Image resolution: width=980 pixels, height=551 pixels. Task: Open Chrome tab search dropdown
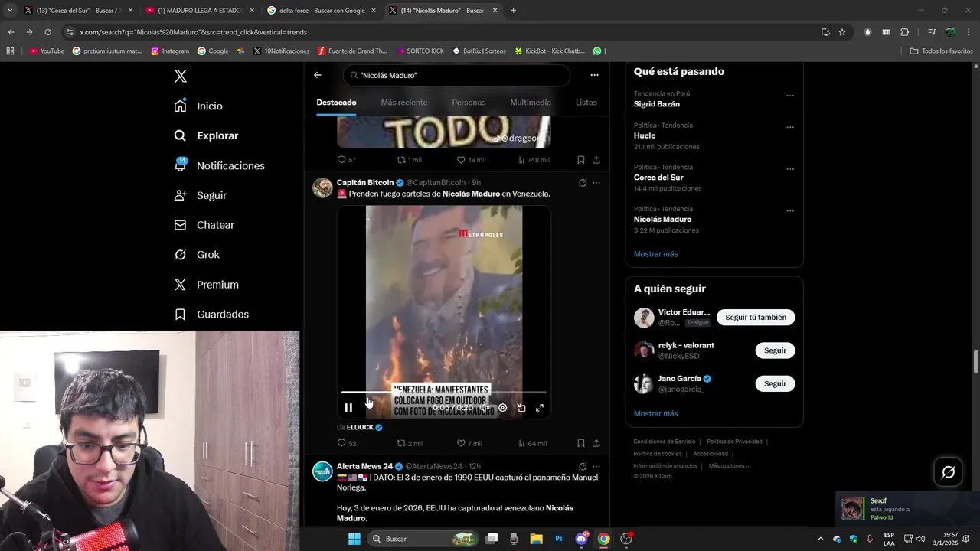(10, 11)
